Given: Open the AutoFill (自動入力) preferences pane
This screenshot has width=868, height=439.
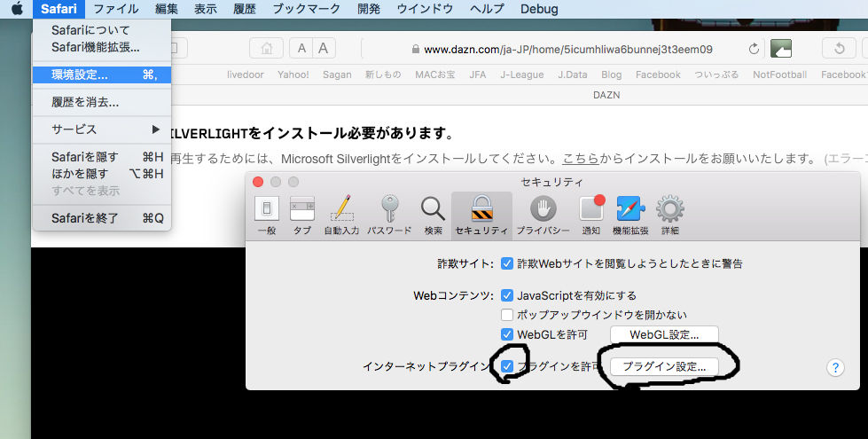Looking at the screenshot, I should [341, 216].
